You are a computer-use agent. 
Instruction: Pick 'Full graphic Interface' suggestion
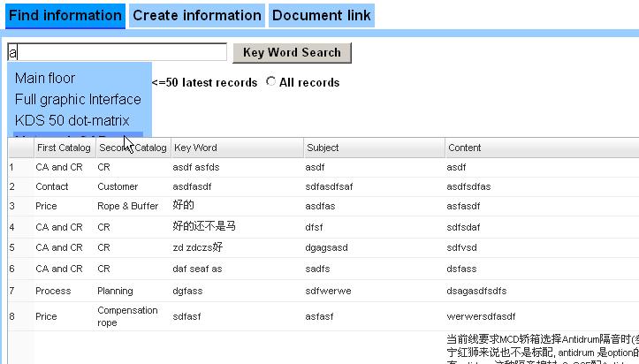(78, 100)
